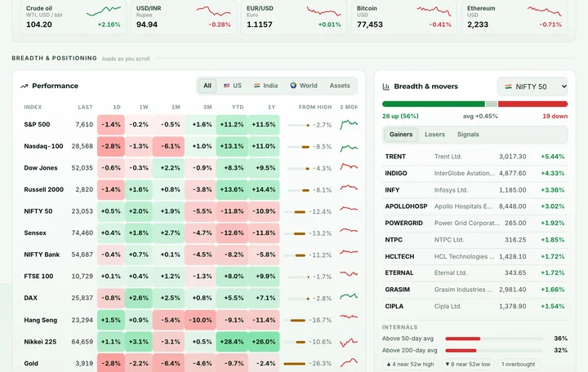Switch to the Gainers tab

(401, 135)
